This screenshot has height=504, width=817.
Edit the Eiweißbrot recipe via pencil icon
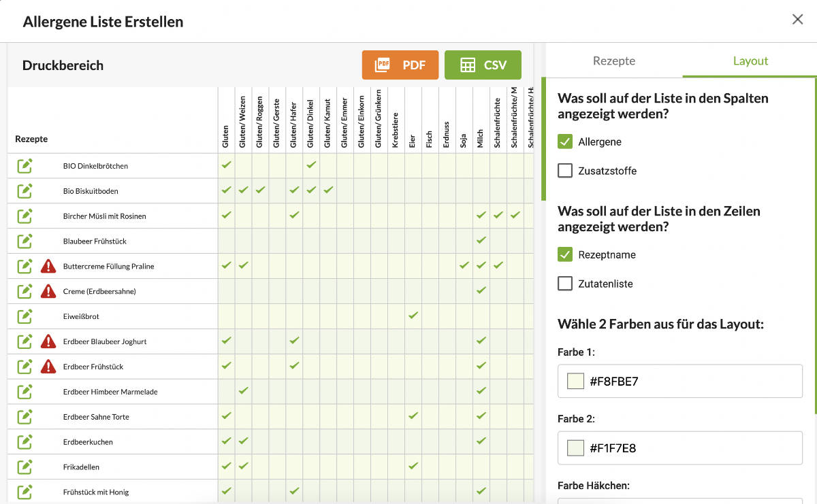tap(25, 316)
